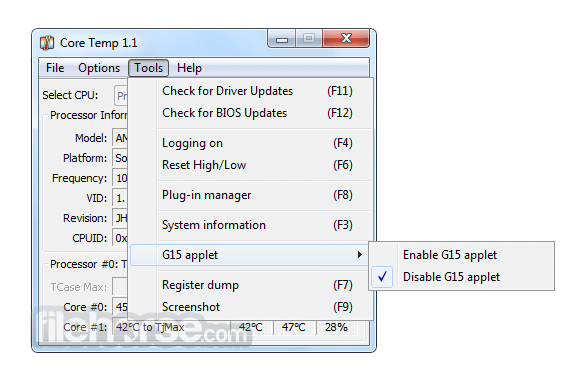
Task: Close the open Tools menu
Action: click(x=148, y=68)
